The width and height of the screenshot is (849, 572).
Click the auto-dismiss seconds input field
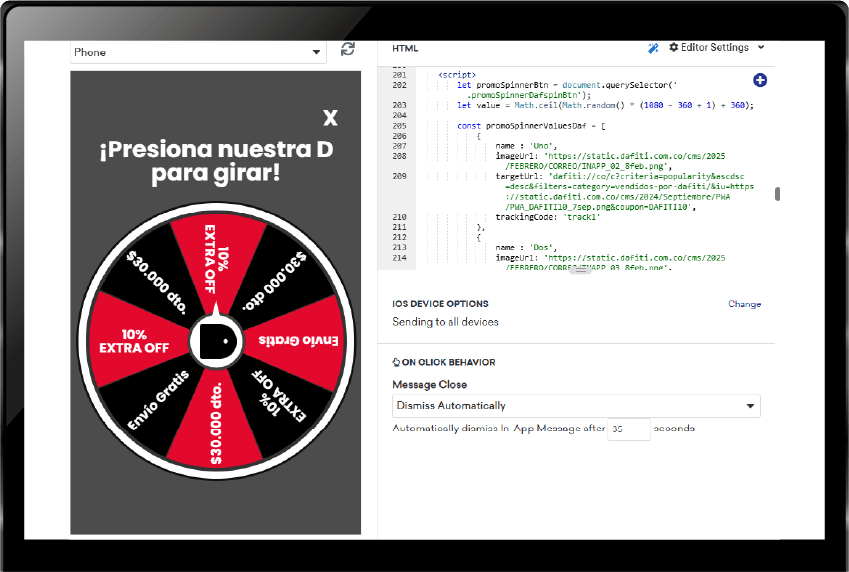pyautogui.click(x=629, y=429)
